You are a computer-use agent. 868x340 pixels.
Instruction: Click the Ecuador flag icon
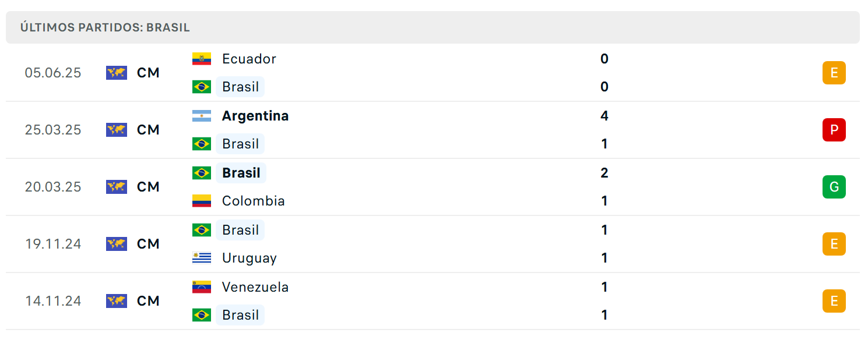point(202,59)
